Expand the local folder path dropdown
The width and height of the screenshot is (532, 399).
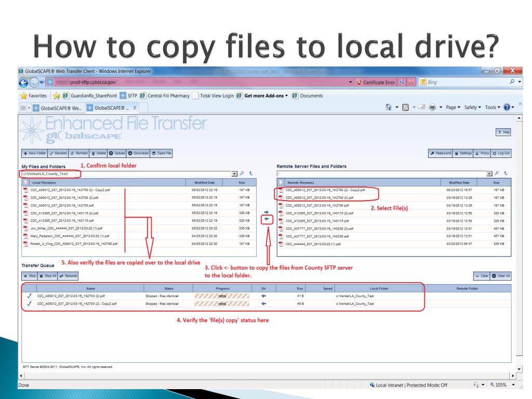point(234,174)
